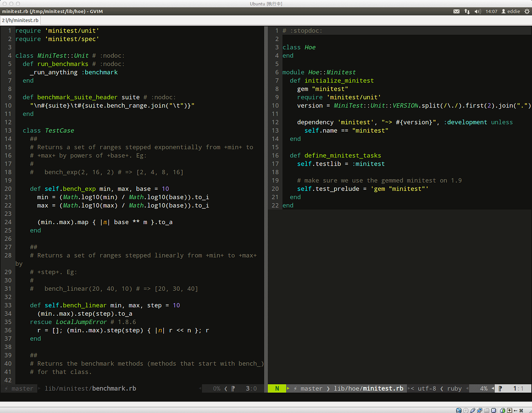Click the green N mode indicator
This screenshot has width=532, height=413.
pos(277,388)
